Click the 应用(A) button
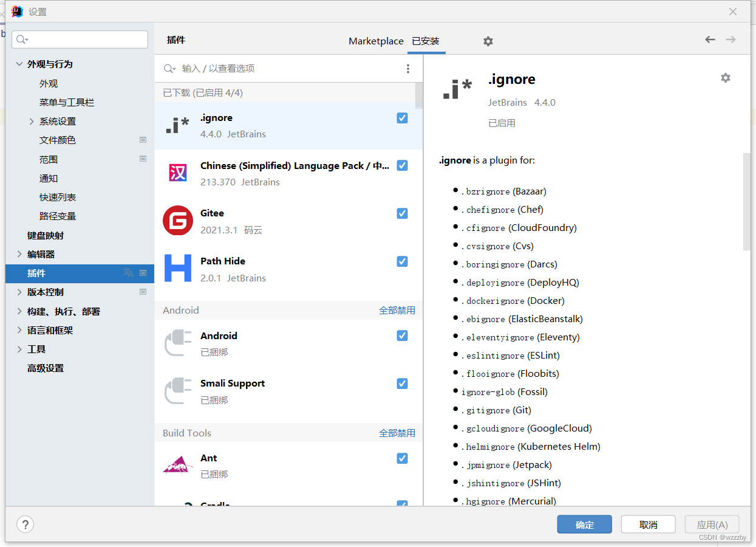The width and height of the screenshot is (756, 547). click(712, 525)
